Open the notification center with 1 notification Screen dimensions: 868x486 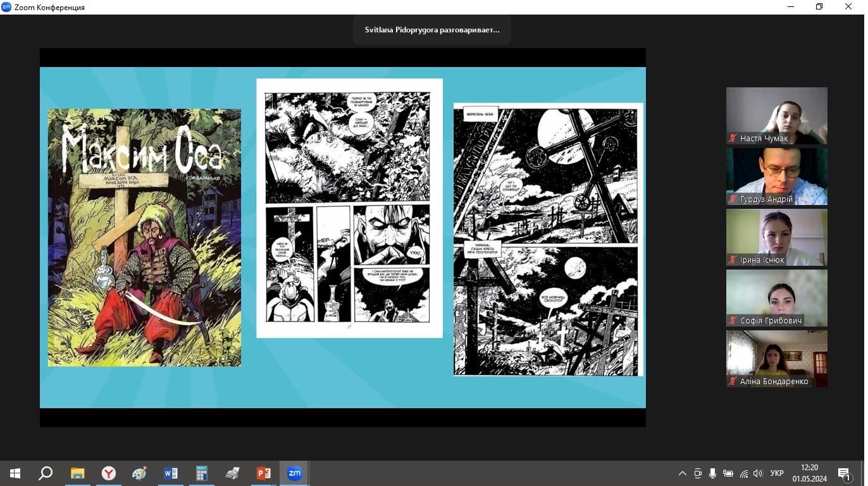(x=845, y=473)
